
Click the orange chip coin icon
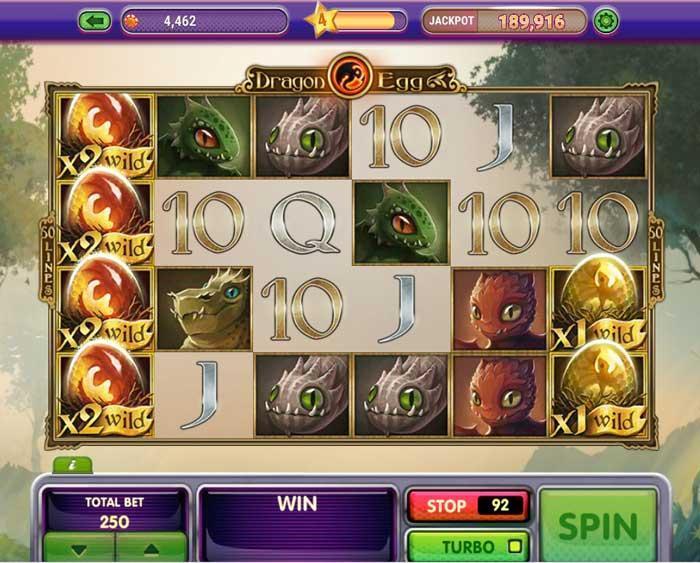coord(131,21)
